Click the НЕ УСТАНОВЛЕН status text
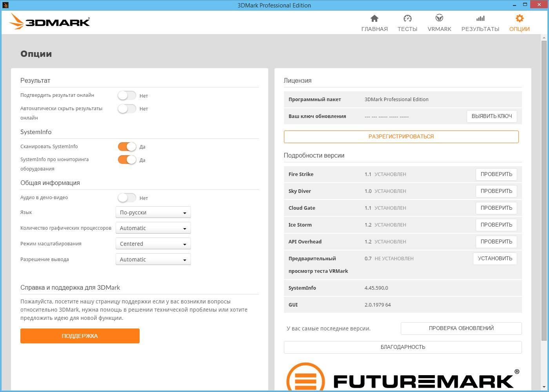Viewport: 549px width, 392px height. (394, 258)
